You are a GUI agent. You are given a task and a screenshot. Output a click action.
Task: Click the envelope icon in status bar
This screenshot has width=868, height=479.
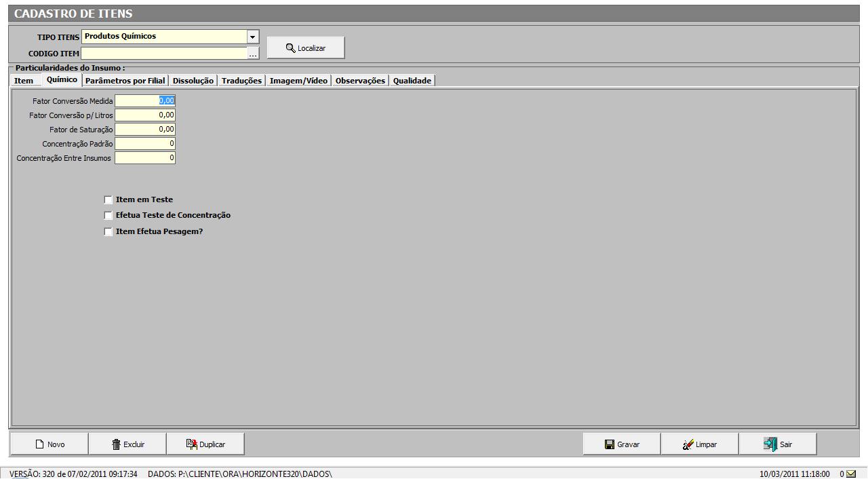coord(851,474)
